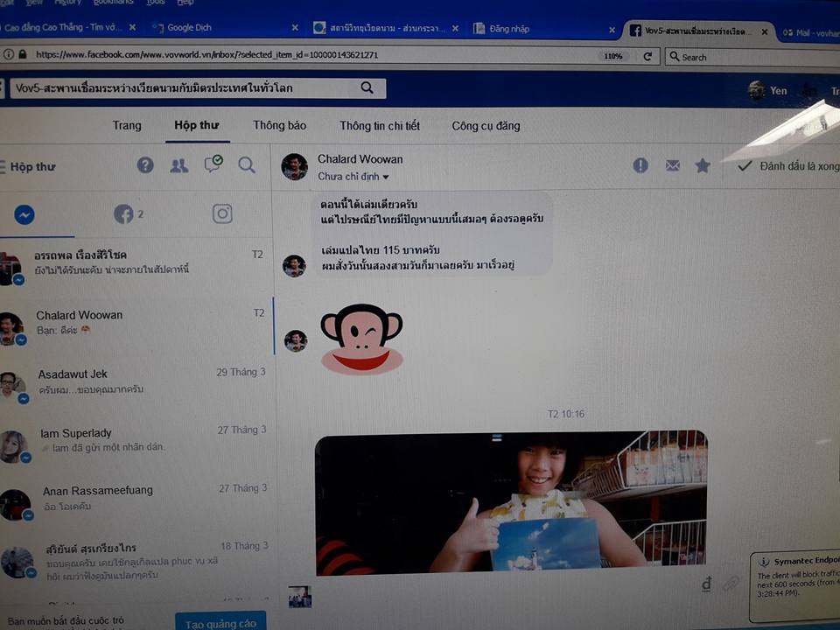Open Facebook comments inbox icon

(x=124, y=213)
